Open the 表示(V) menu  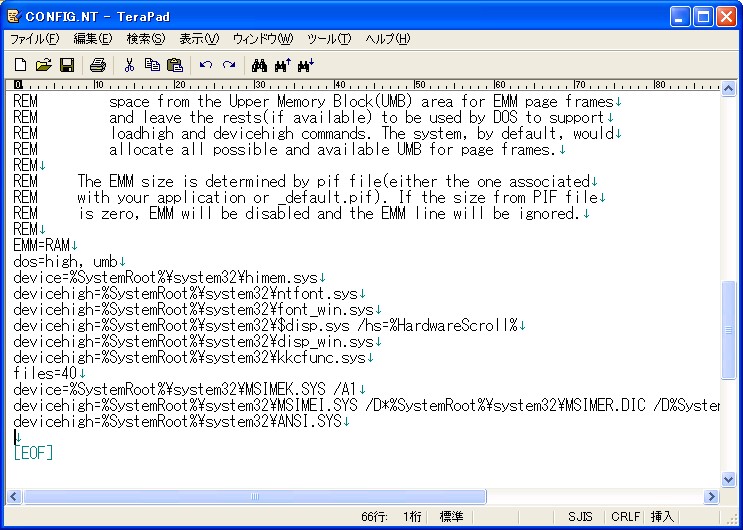coord(199,39)
